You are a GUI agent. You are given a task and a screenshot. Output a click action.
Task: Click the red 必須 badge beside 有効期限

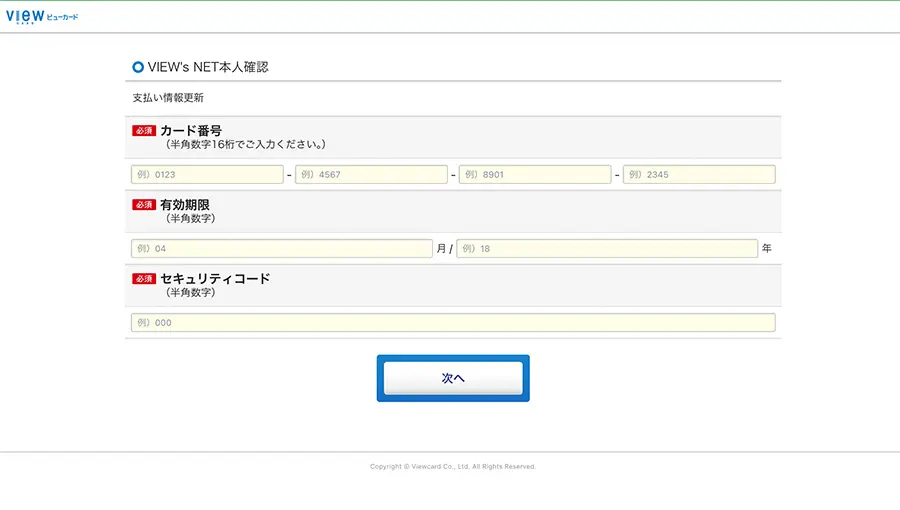144,205
